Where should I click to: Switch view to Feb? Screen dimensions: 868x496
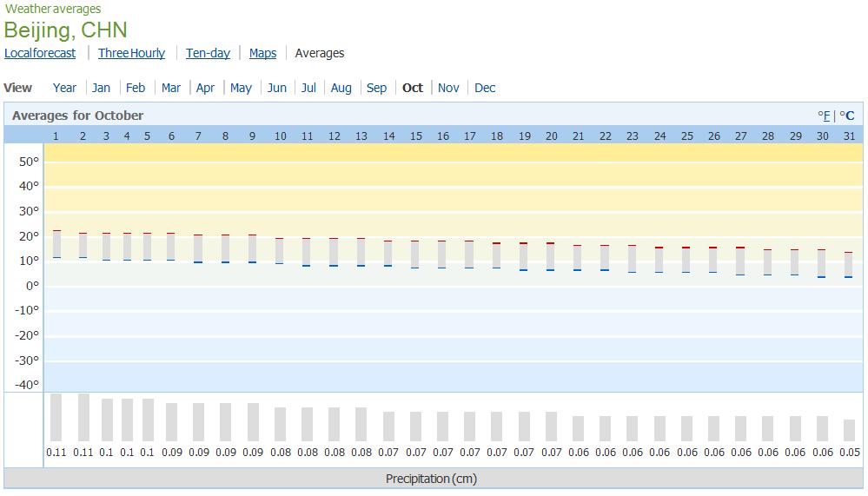135,88
